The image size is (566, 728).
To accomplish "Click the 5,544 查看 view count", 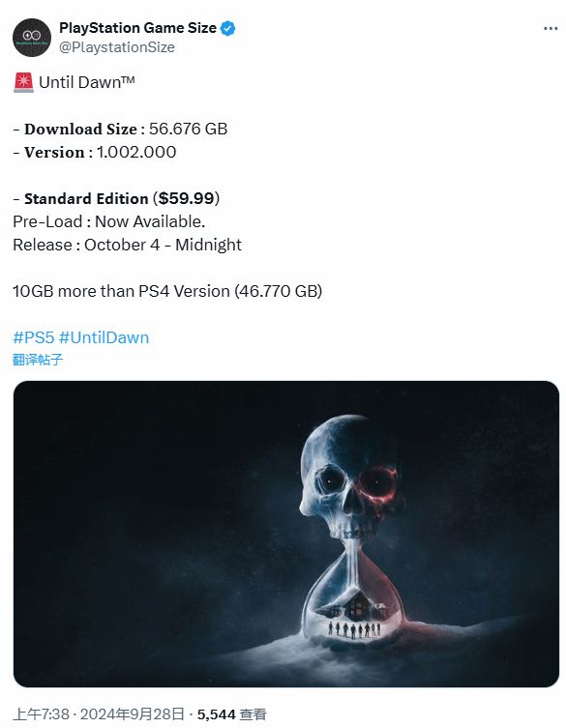I will click(231, 714).
